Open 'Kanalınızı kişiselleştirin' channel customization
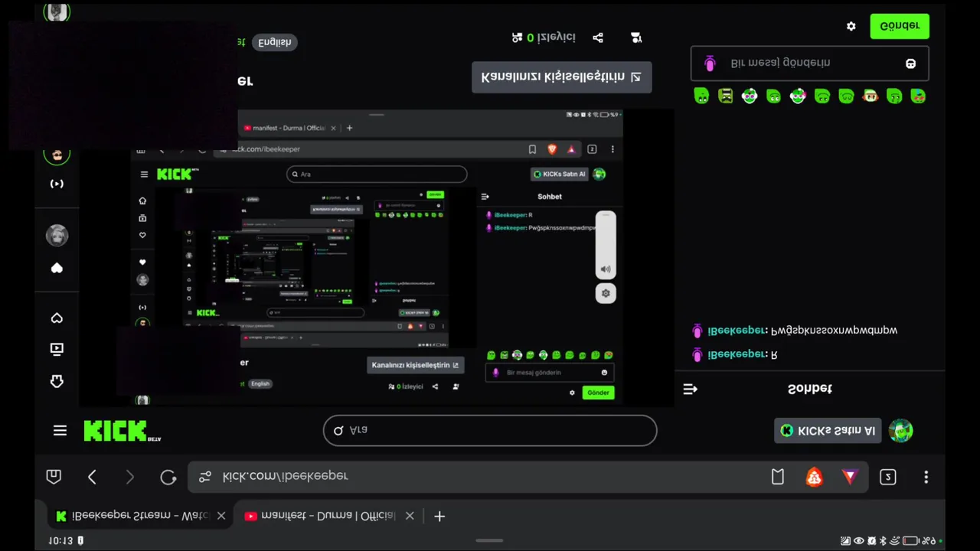Screen dimensions: 980x551 [561, 77]
